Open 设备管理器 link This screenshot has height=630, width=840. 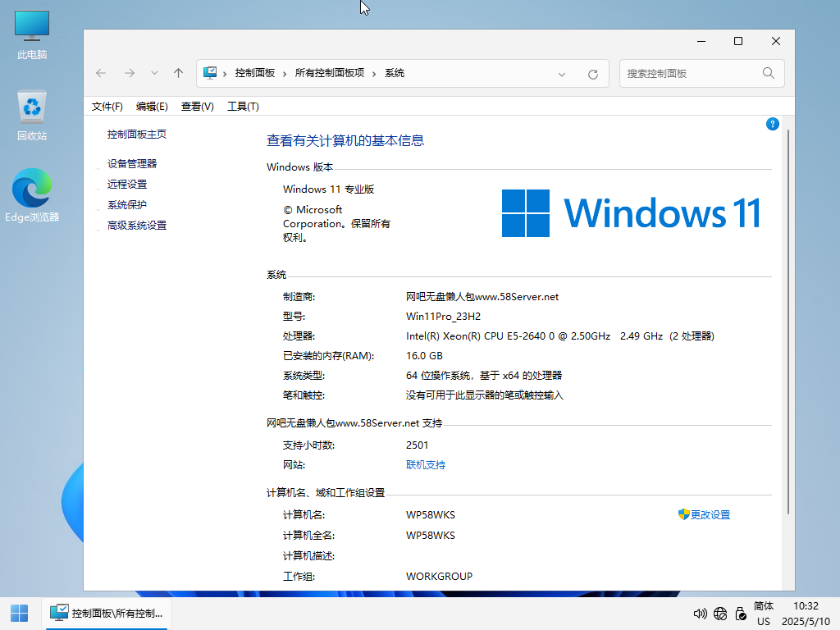[x=132, y=164]
